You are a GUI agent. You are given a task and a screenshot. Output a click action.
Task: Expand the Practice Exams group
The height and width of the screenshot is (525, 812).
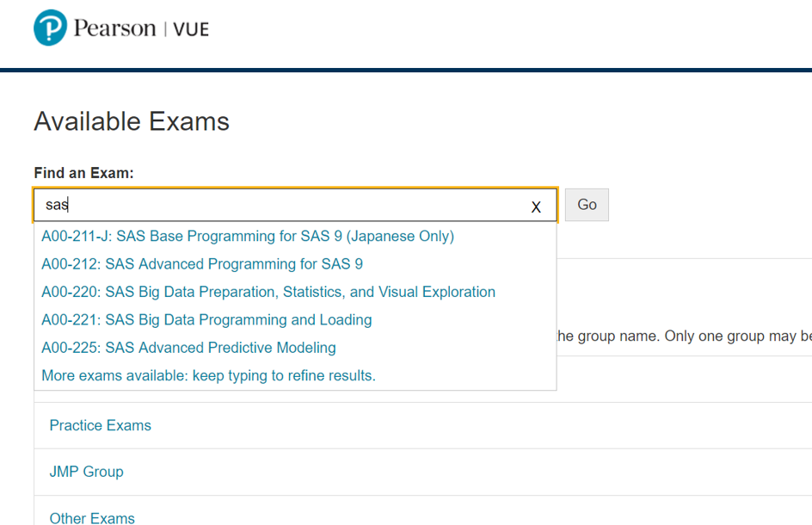[x=101, y=425]
